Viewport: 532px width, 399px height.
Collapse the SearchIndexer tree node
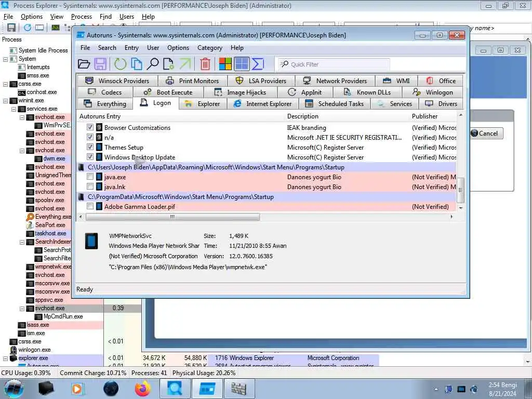click(x=22, y=242)
